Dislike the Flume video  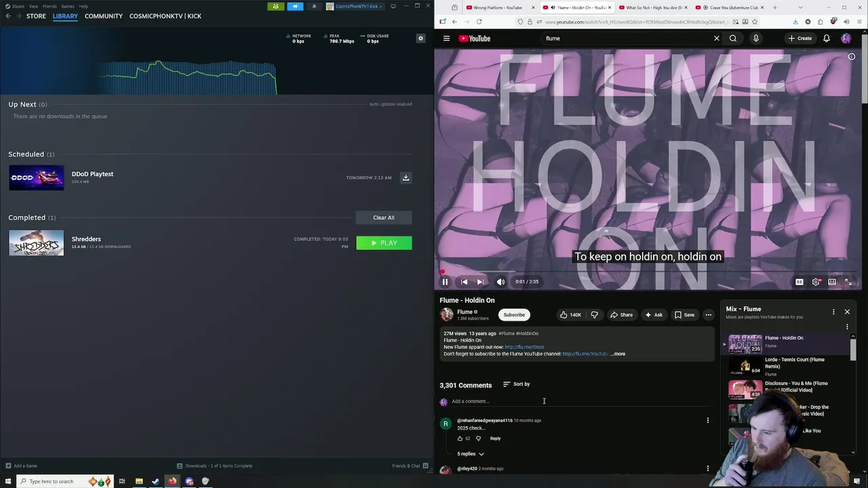pyautogui.click(x=595, y=314)
